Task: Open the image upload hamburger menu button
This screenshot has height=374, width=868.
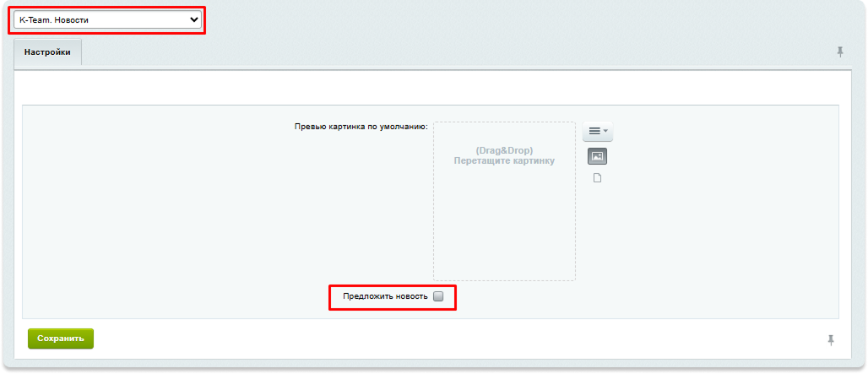Action: click(x=597, y=131)
